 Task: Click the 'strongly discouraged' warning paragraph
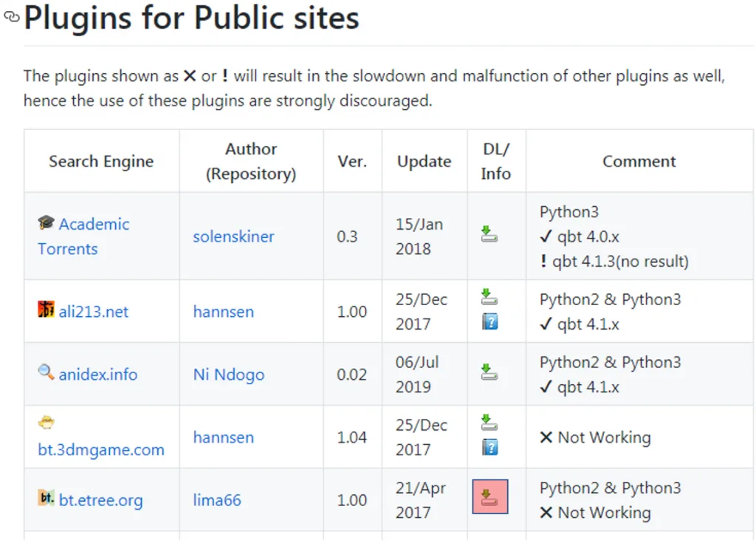pos(374,88)
